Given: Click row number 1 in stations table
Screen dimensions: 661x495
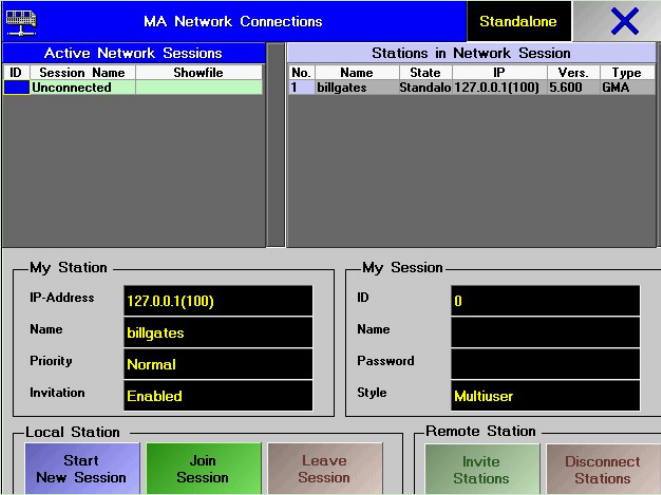Looking at the screenshot, I should (301, 87).
